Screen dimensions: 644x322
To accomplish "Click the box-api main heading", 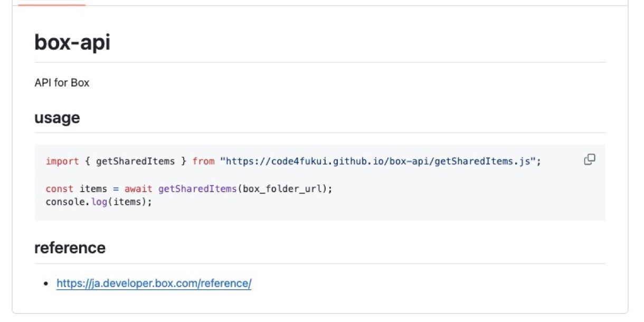I will click(x=72, y=42).
